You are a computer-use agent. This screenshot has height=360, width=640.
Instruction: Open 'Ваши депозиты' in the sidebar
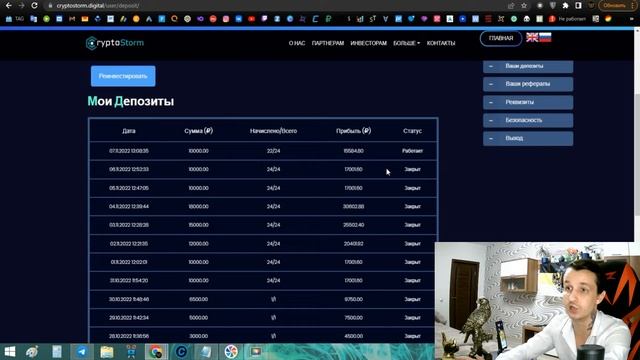pyautogui.click(x=528, y=66)
